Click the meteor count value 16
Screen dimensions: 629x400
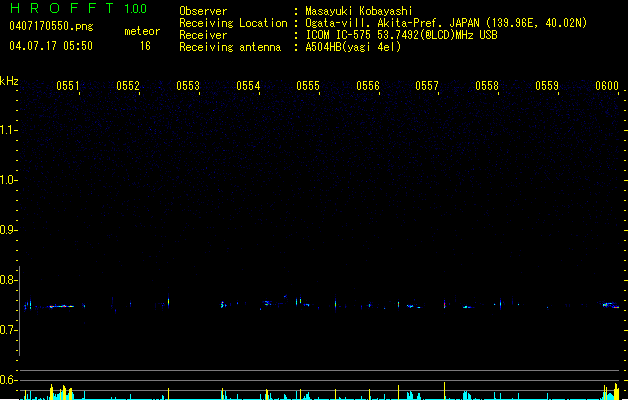coord(145,46)
